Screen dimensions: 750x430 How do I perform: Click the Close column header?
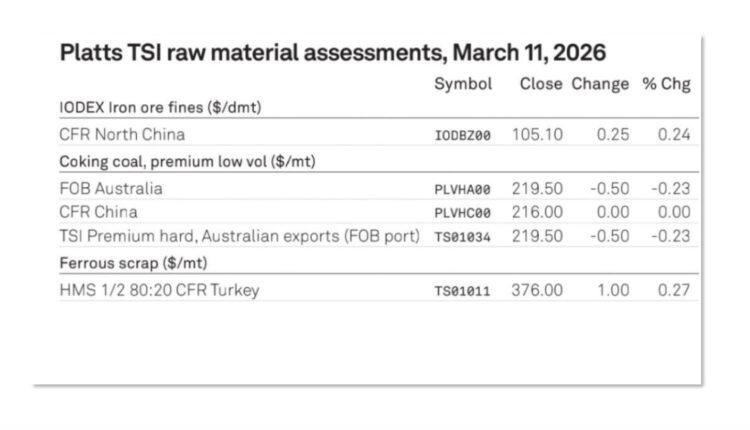(541, 85)
